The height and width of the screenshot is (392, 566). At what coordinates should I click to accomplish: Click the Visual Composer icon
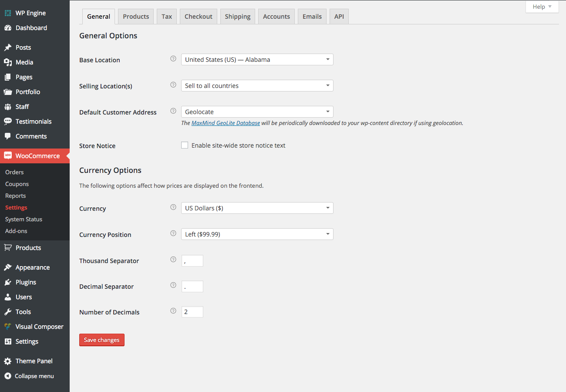point(8,327)
